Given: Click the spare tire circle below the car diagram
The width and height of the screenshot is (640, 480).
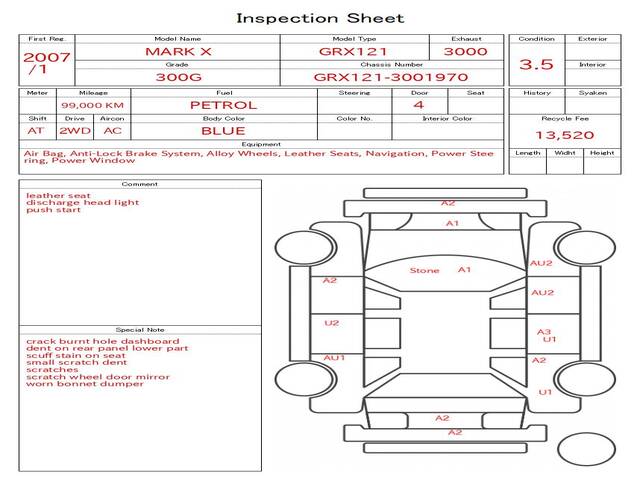Looking at the screenshot, I should coord(586,449).
